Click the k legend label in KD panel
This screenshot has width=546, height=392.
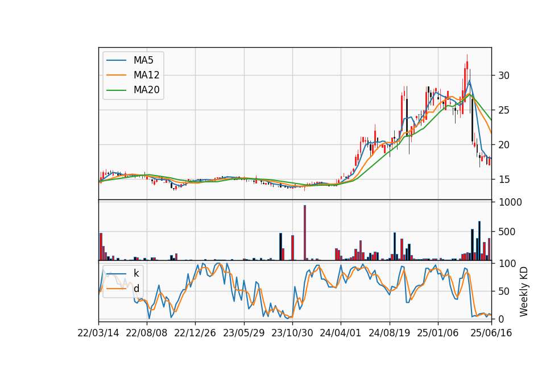click(136, 273)
